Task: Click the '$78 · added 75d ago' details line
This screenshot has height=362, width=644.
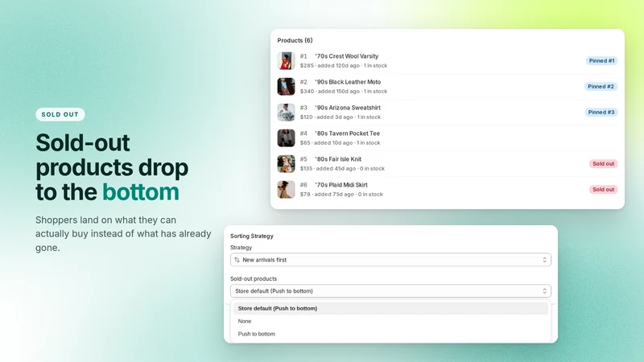Action: tap(341, 195)
